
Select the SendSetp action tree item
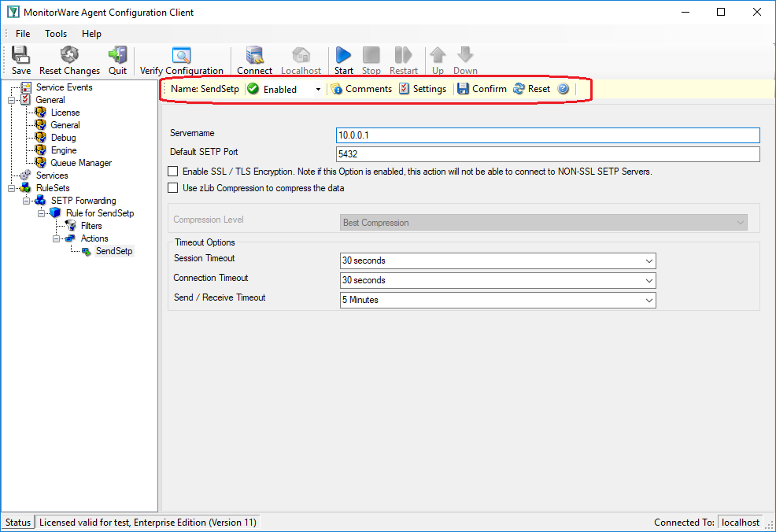point(114,251)
